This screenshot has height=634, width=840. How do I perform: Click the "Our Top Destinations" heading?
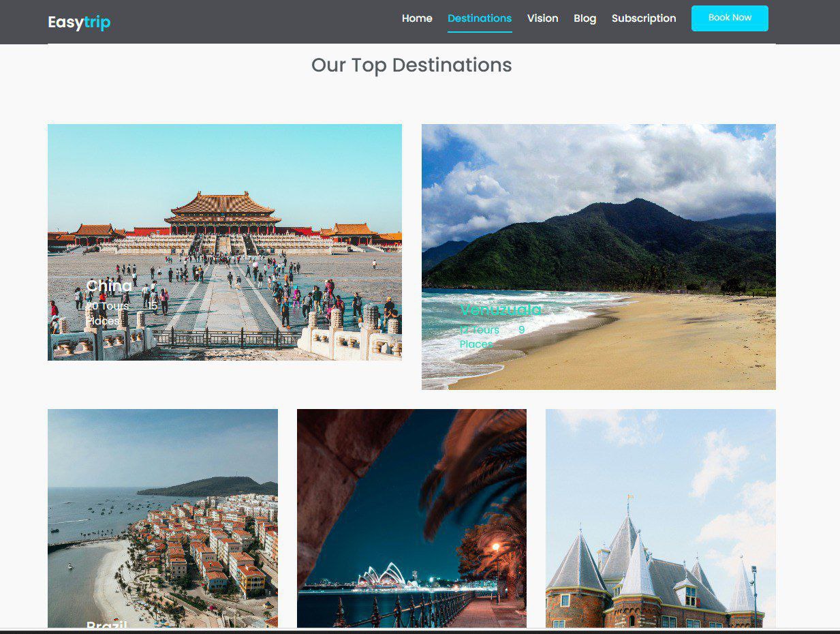(x=411, y=65)
